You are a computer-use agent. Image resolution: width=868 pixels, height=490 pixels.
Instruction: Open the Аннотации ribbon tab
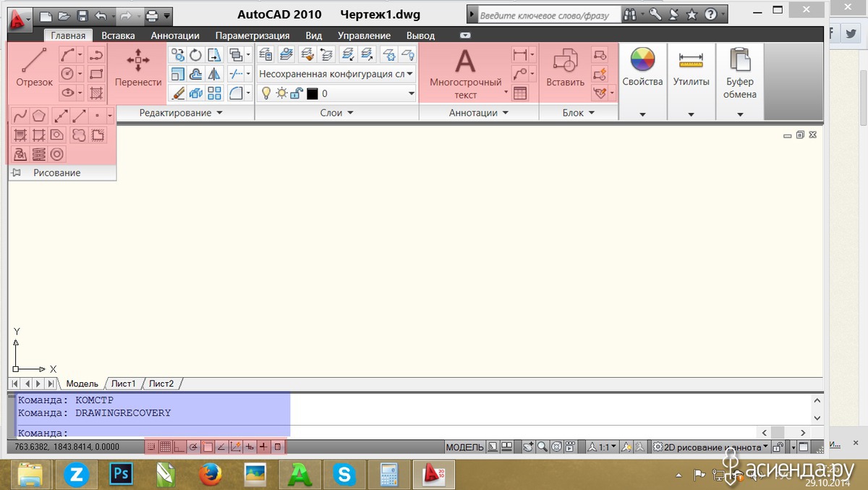pos(175,35)
